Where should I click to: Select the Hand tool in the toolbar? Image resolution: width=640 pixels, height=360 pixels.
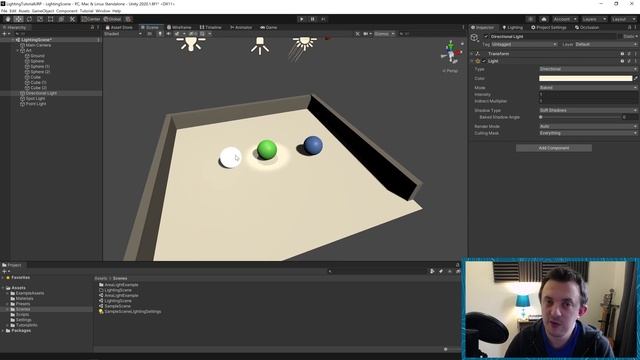pos(8,19)
